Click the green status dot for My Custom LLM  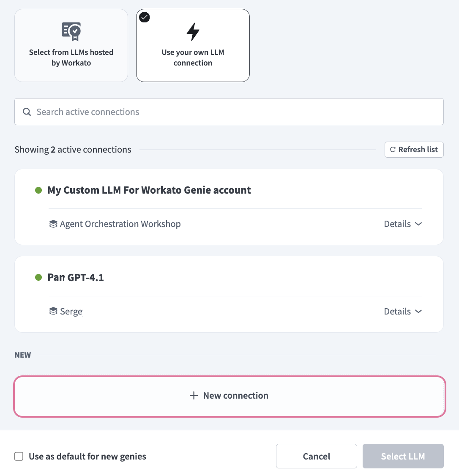click(38, 190)
